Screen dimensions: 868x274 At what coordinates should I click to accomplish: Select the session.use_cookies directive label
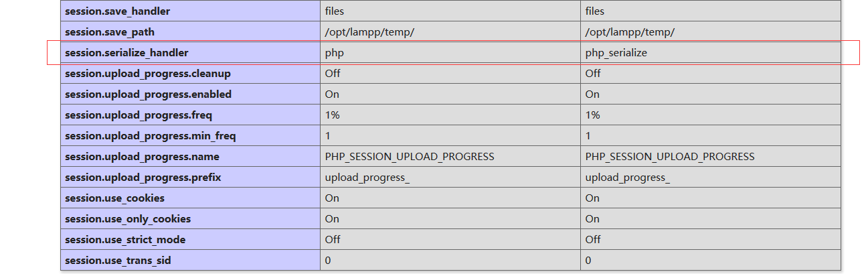point(114,198)
